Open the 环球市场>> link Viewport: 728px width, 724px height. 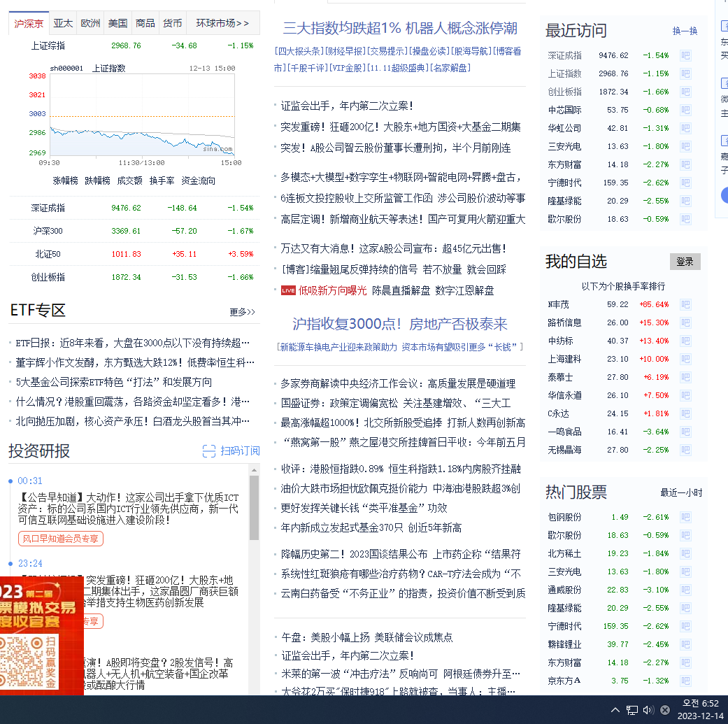click(x=222, y=23)
